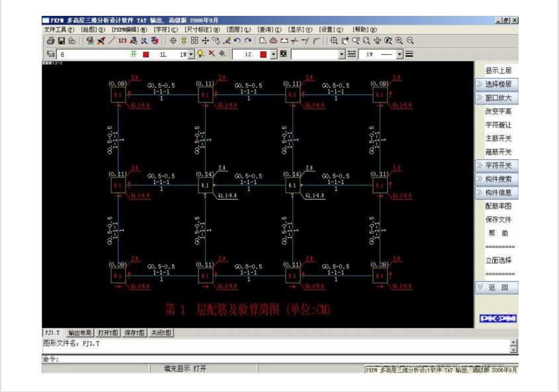The height and width of the screenshot is (392, 559).
Task: Click 帮助 help in side panel
Action: pos(498,233)
